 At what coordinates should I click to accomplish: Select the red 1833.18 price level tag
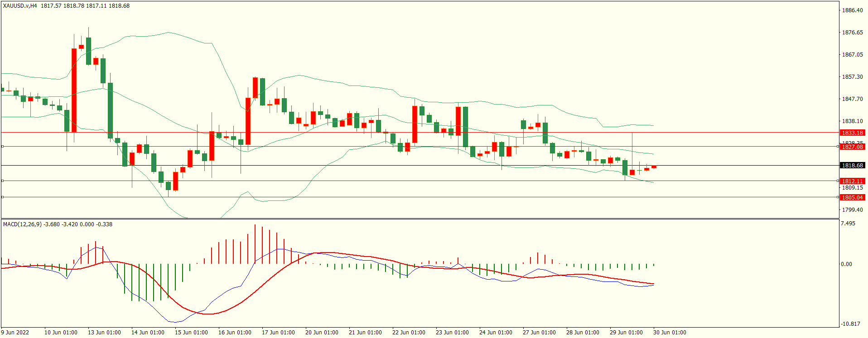click(x=852, y=133)
